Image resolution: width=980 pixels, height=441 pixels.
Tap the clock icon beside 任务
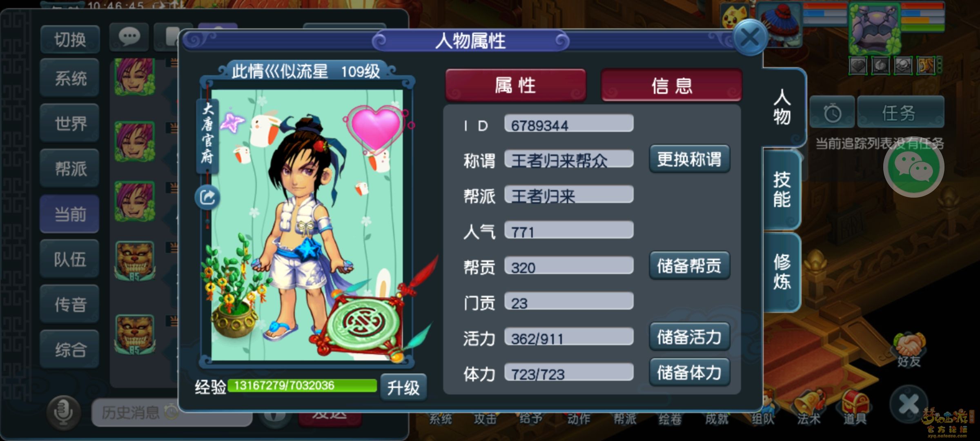(832, 112)
